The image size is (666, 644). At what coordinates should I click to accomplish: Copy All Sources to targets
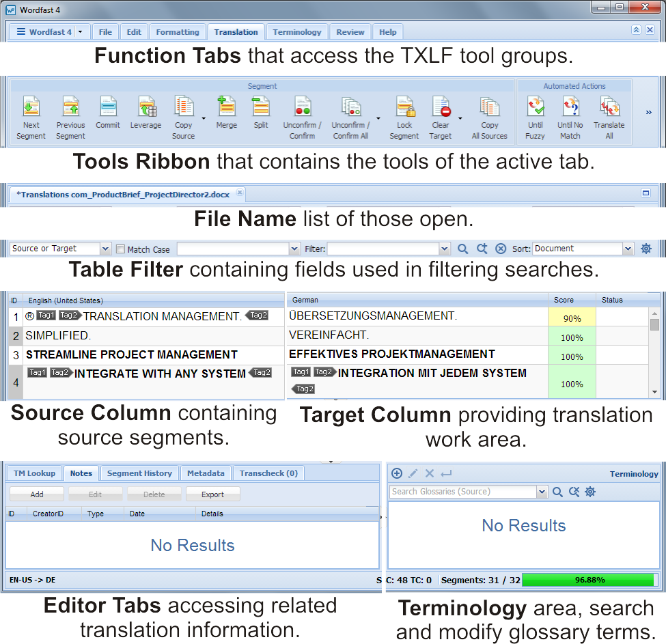(490, 117)
